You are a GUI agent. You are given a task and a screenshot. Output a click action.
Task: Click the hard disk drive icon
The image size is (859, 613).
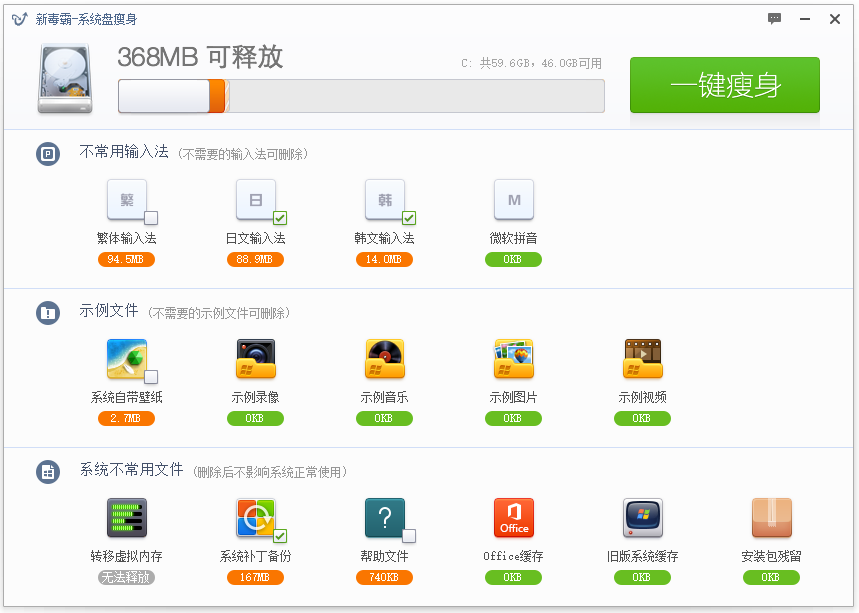[65, 79]
